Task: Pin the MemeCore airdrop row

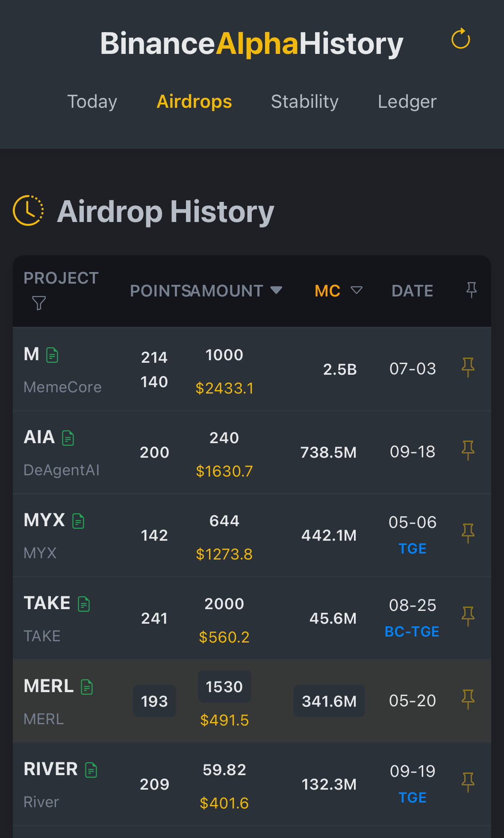Action: pyautogui.click(x=468, y=367)
